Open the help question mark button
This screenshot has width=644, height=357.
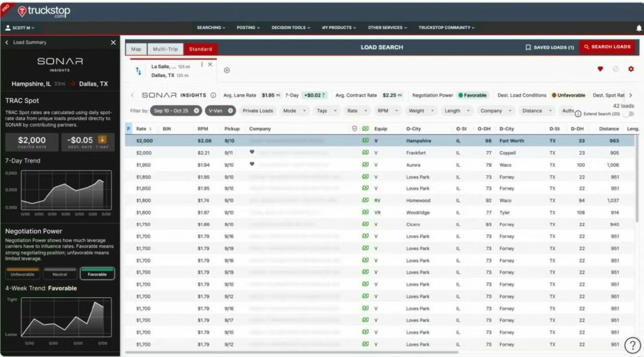click(x=633, y=345)
